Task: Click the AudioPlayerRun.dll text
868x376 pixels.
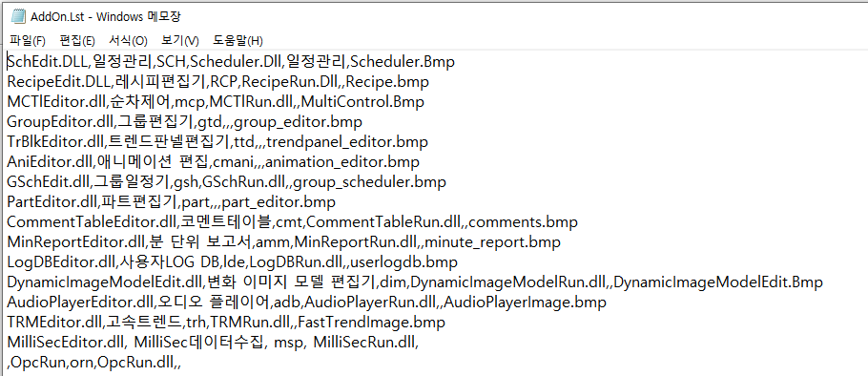Action: pos(369,303)
